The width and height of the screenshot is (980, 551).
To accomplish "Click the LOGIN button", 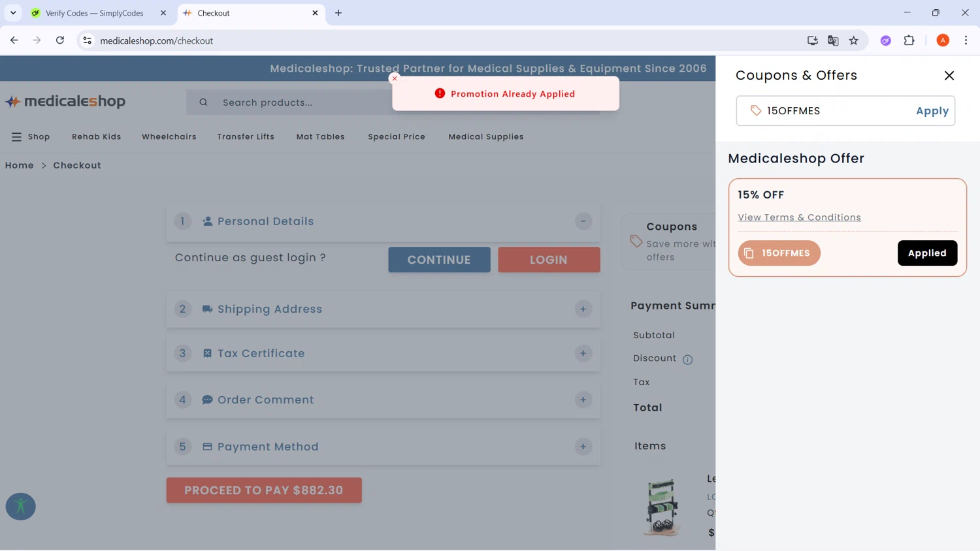I will 549,260.
